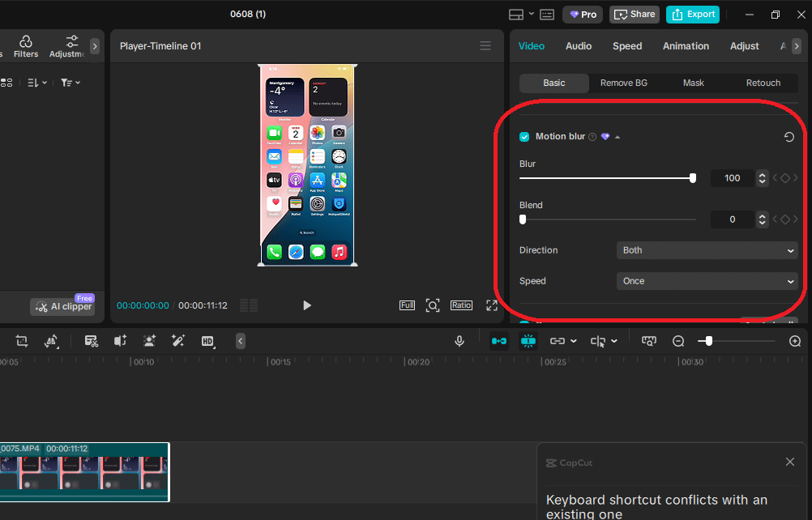Click the Blur value field showing 100
This screenshot has height=520, width=812.
tap(733, 178)
